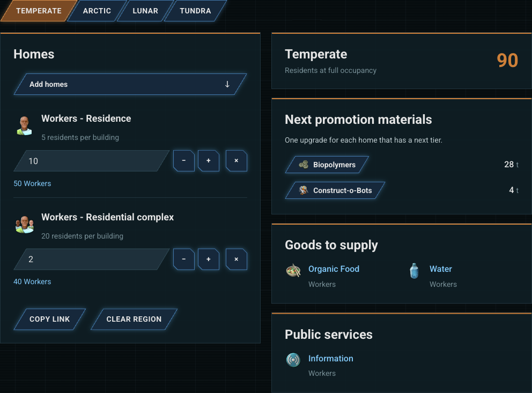Decrease Workers Residence building count
This screenshot has height=393, width=532.
[184, 161]
